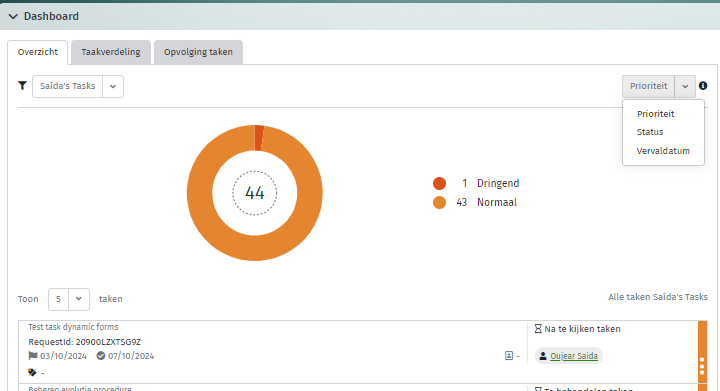Open Alle taken Saïda's Tasks link

658,297
